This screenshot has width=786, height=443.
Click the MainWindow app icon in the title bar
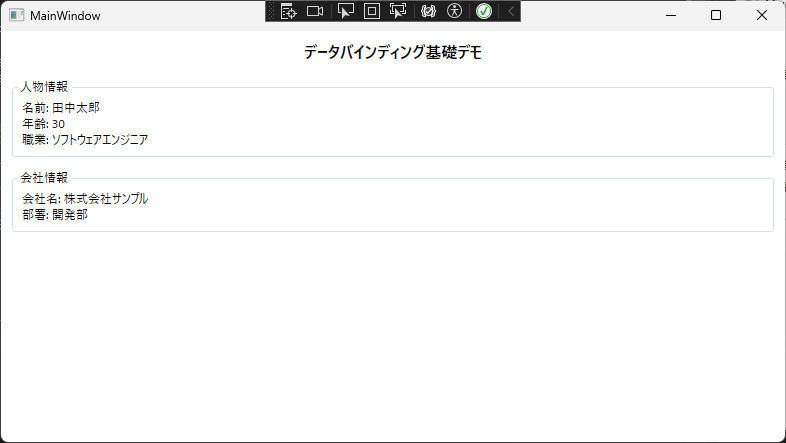coord(17,16)
